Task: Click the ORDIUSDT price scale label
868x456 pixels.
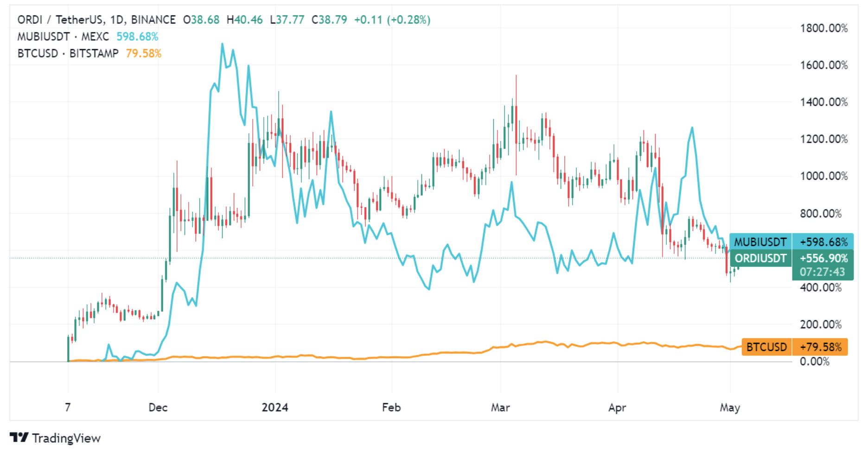Action: point(760,258)
